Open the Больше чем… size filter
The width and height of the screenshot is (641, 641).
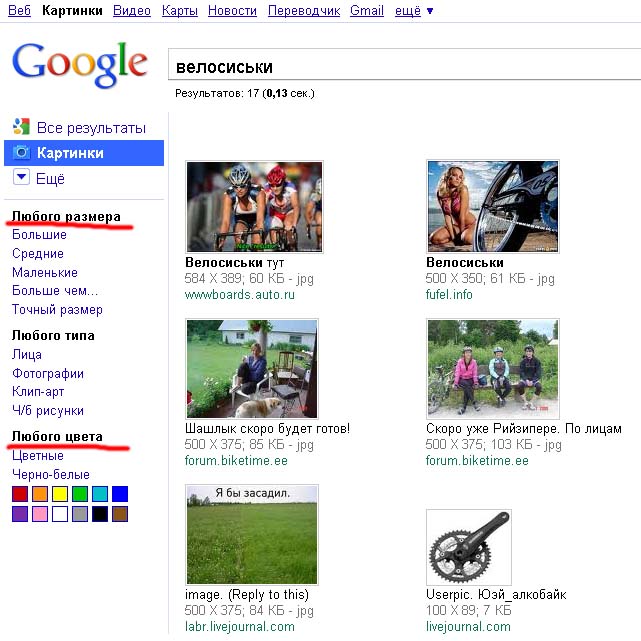[x=56, y=291]
